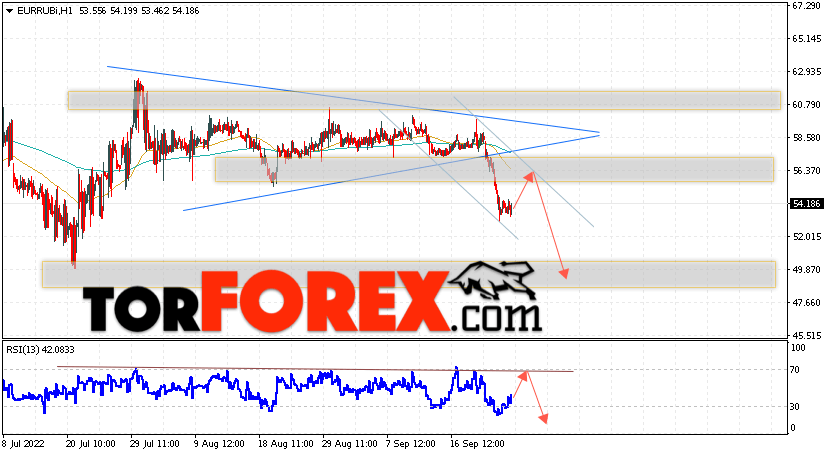Select price axis value 65.145
This screenshot has height=455, width=829.
click(x=806, y=39)
